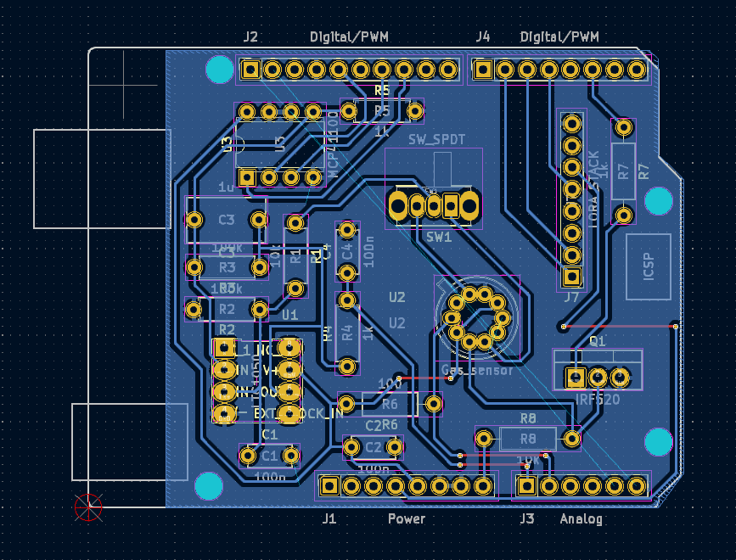Click the 1u value text above C3
The height and width of the screenshot is (560, 736).
click(x=226, y=188)
